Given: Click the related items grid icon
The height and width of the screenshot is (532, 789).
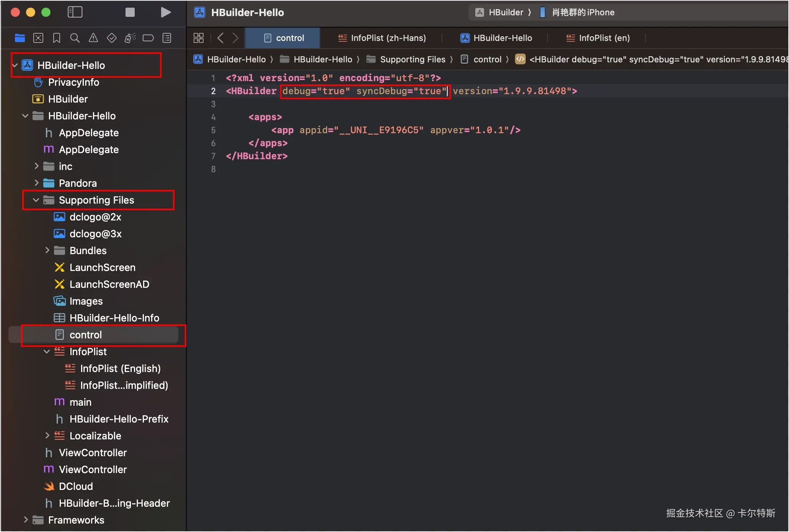Looking at the screenshot, I should click(199, 38).
